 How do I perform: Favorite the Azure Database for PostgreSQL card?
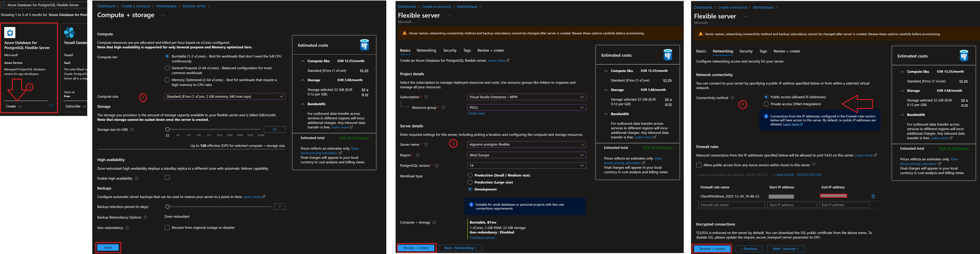51,106
